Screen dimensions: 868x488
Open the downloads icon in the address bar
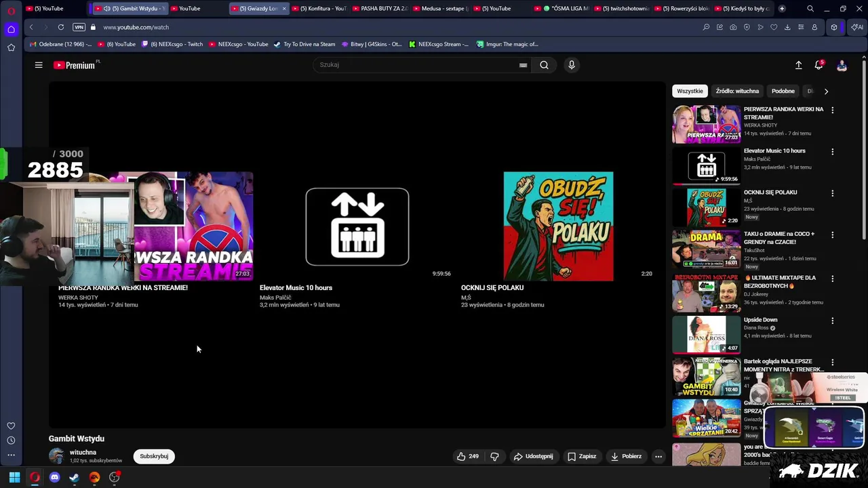click(787, 27)
